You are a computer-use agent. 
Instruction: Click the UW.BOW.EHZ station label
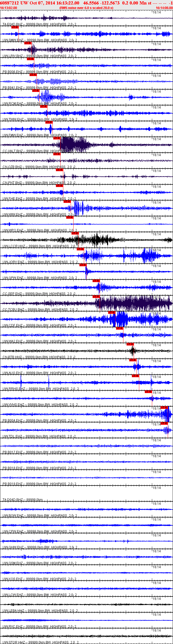click(13, 516)
